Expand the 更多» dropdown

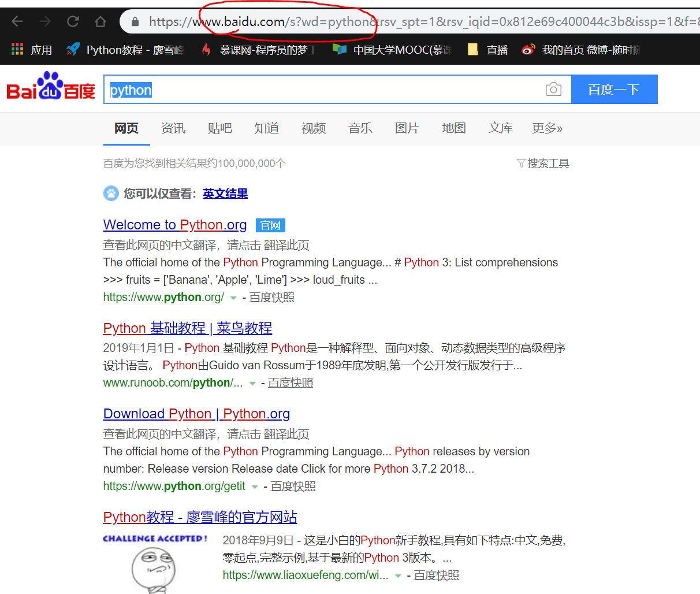pyautogui.click(x=547, y=128)
